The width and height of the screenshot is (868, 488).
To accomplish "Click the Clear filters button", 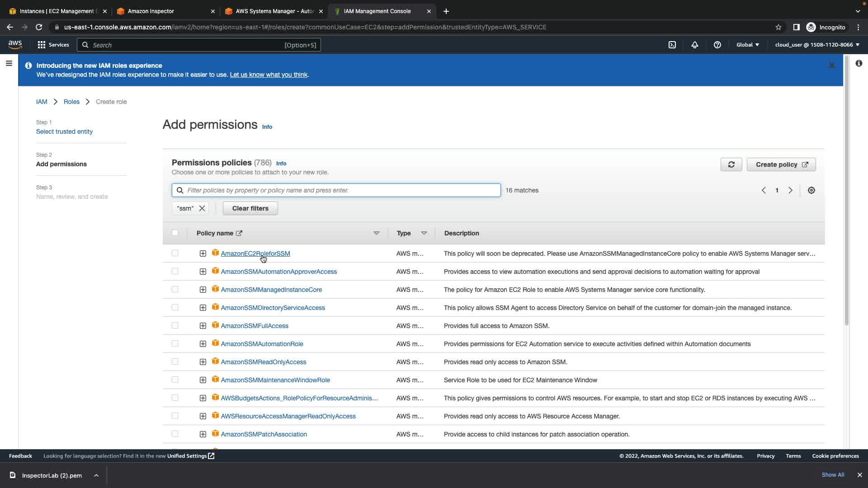I will pos(250,208).
